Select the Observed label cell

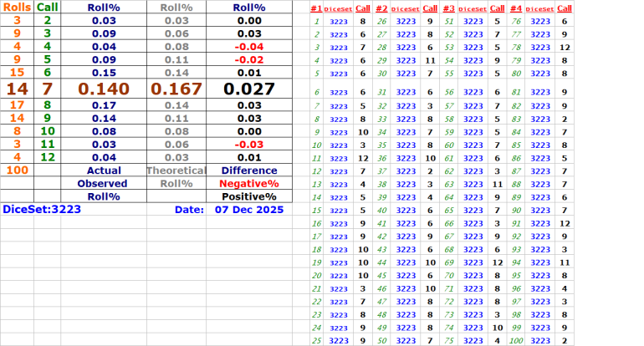point(102,183)
